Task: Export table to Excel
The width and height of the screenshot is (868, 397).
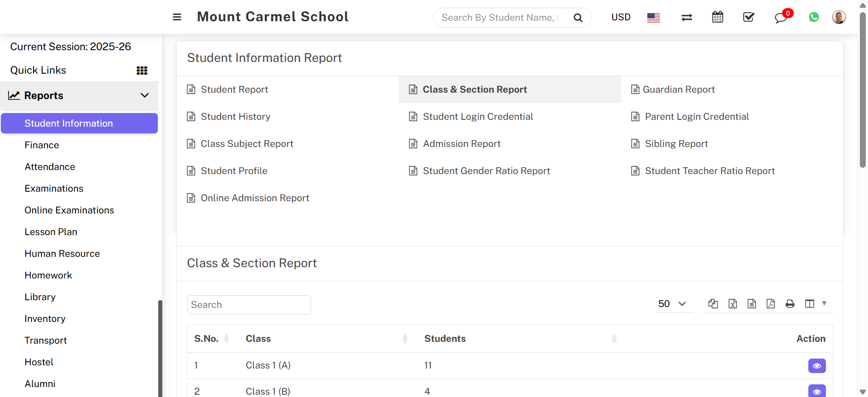Action: [x=733, y=304]
